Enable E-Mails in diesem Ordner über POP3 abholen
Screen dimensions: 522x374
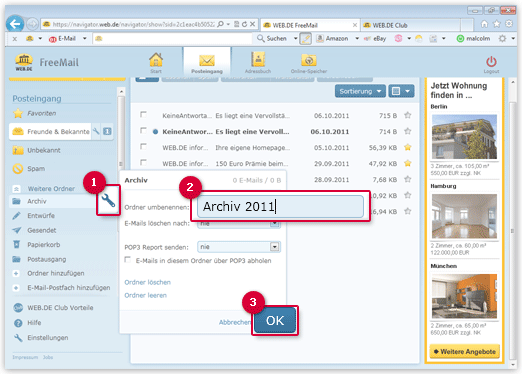point(128,259)
